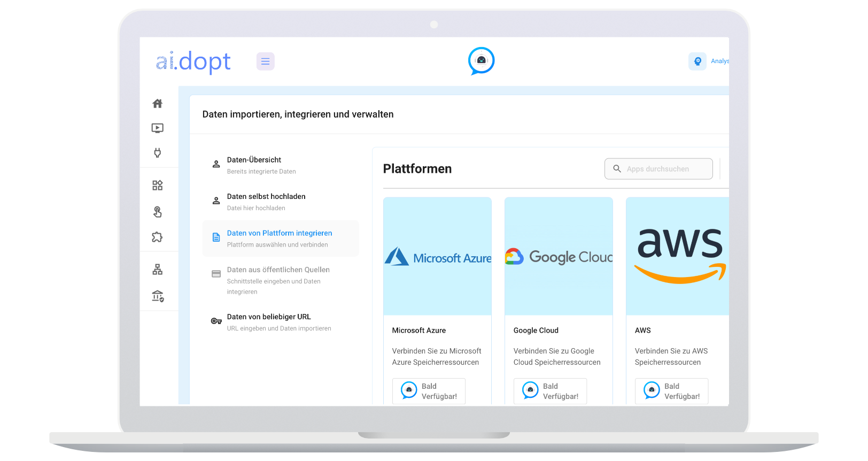Click person icon beside Daten selbst hochladen
868x461 pixels.
[216, 201]
